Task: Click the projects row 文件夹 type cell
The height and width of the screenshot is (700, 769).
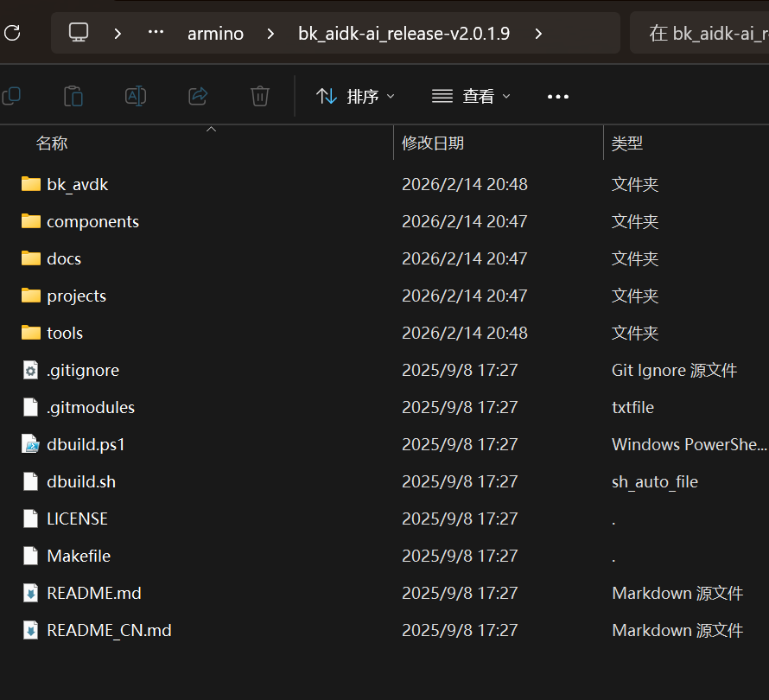Action: pyautogui.click(x=634, y=296)
